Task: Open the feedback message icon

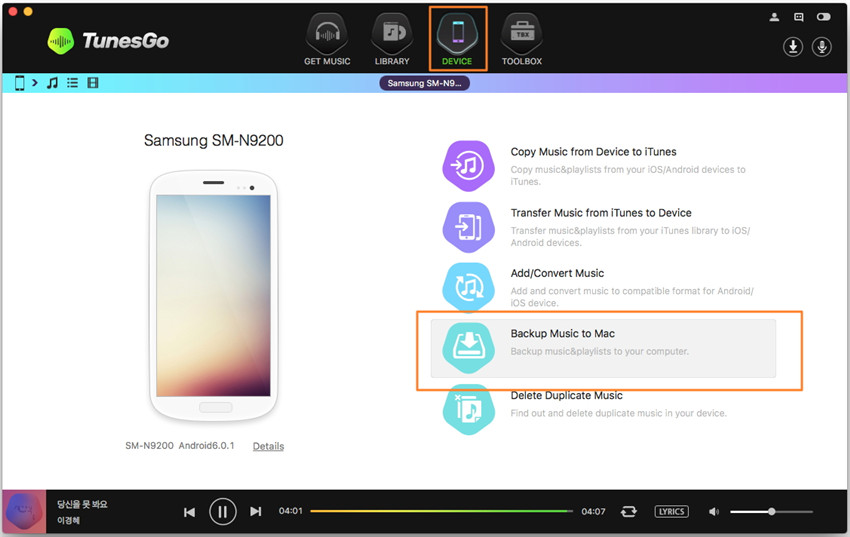Action: [x=799, y=17]
